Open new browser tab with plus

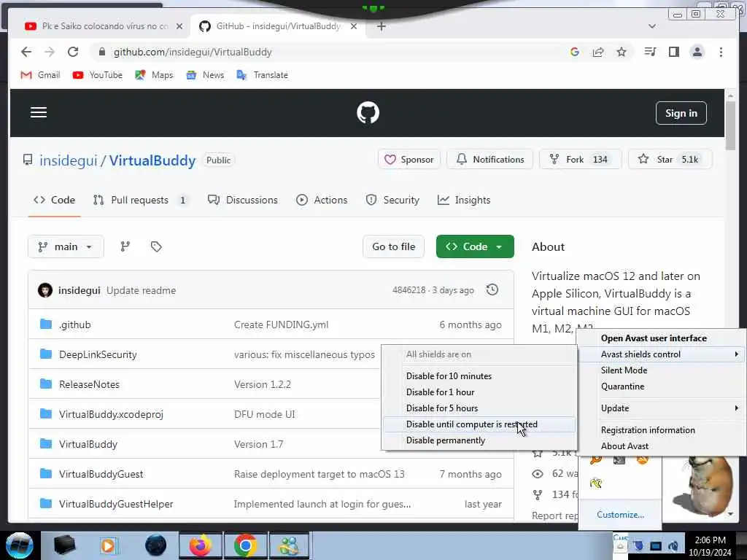(x=381, y=26)
